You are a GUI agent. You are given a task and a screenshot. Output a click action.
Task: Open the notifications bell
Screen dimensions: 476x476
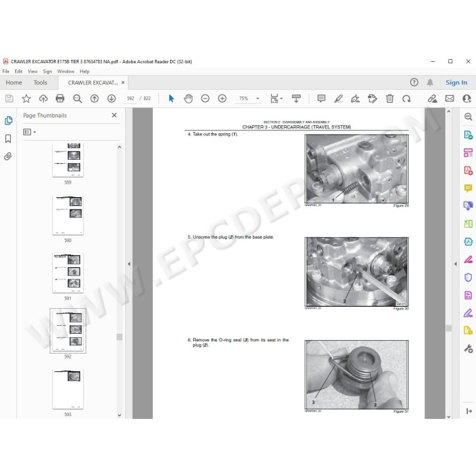click(430, 82)
